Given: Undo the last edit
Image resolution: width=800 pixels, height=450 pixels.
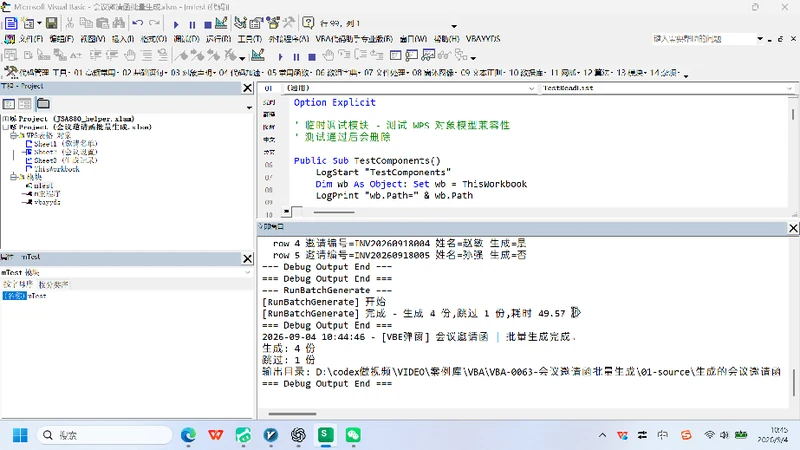Looking at the screenshot, I should [137, 23].
